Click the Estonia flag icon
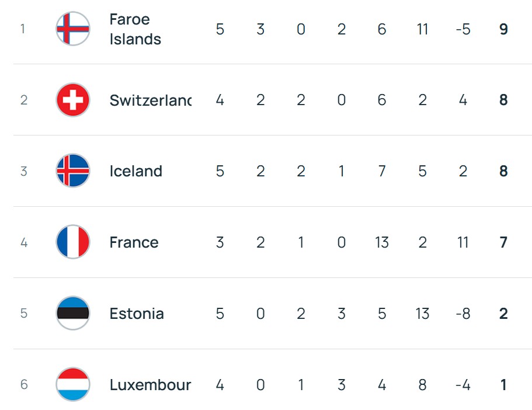532x410 pixels. tap(72, 314)
